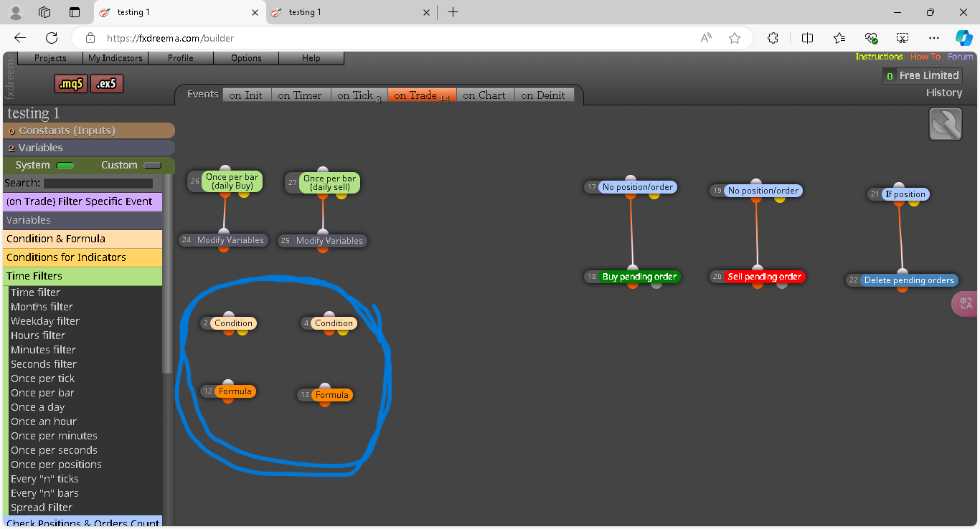The image size is (980, 529).
Task: Open browser settings ellipsis menu
Action: coord(933,38)
